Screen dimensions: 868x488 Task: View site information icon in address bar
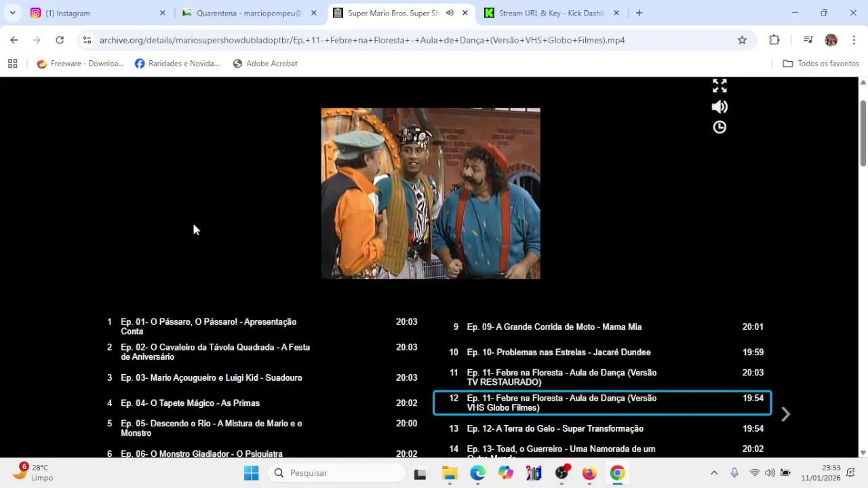tap(87, 40)
